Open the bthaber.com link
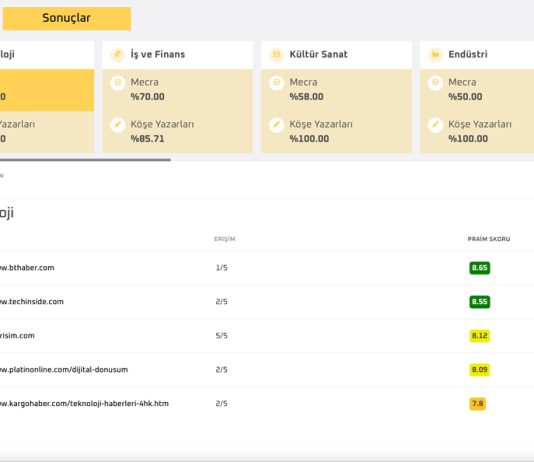This screenshot has height=462, width=534. point(27,268)
